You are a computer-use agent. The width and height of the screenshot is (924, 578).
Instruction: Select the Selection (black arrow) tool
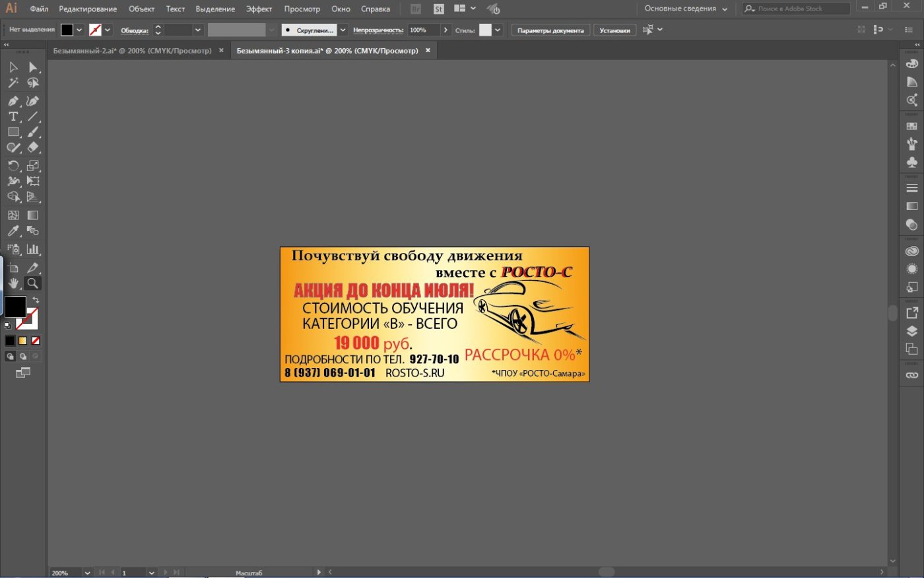pos(13,67)
